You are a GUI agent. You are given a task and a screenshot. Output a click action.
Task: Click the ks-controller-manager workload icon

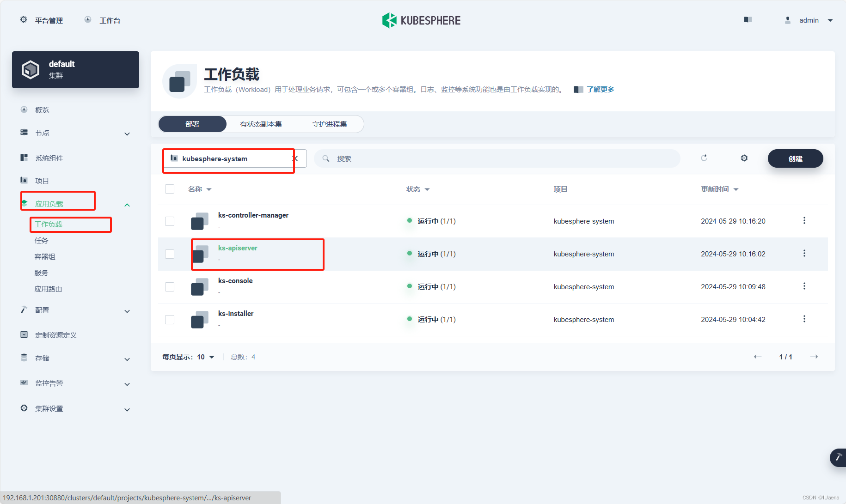coord(200,221)
